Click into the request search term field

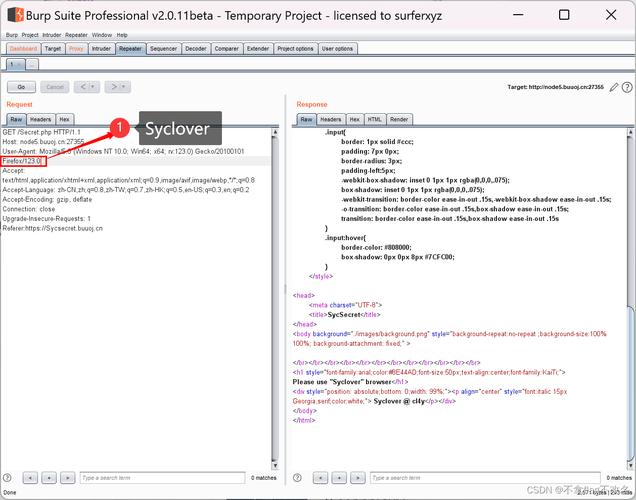coord(160,478)
